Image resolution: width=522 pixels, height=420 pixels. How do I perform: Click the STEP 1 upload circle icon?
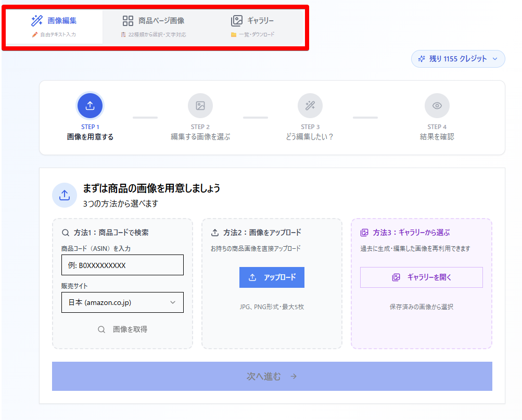pyautogui.click(x=90, y=106)
